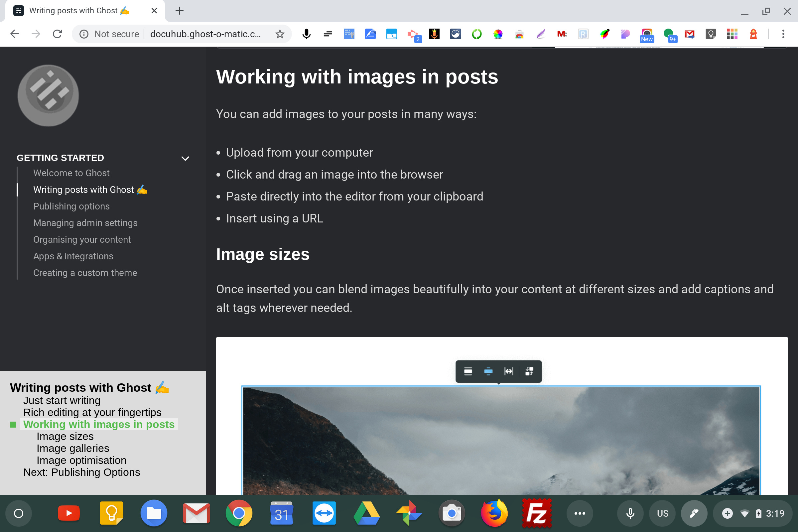Open the purple overlapping shapes extension icon
The image size is (798, 532).
[626, 34]
